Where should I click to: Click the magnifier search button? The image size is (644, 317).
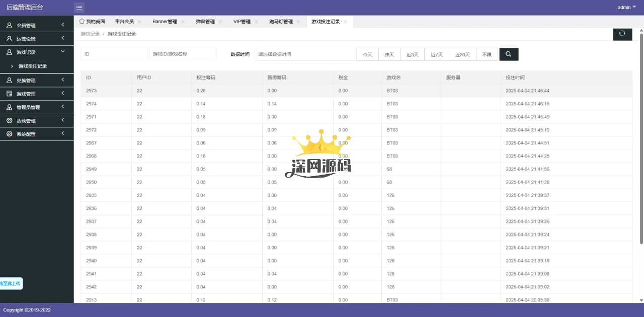509,54
